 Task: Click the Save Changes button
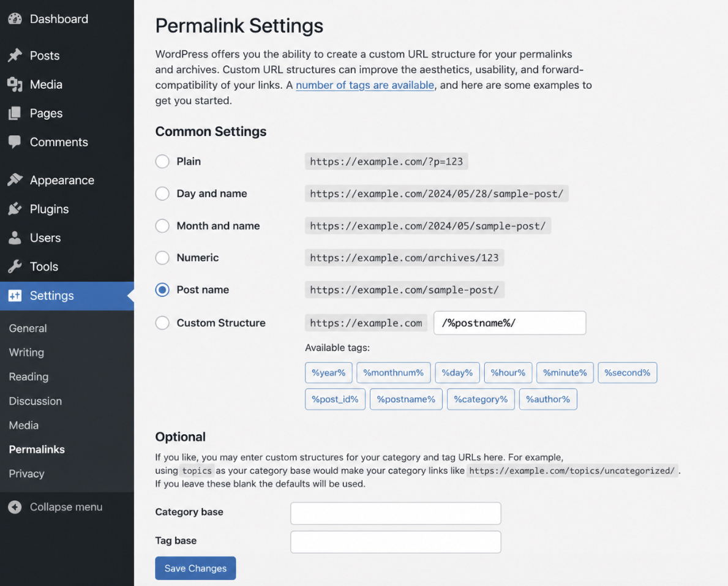coord(195,568)
